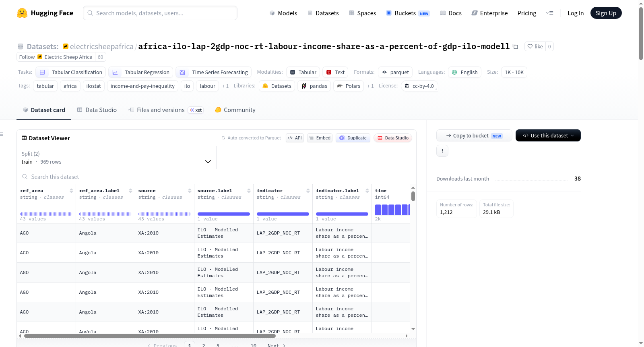Viewport: 644px width, 347px height.
Task: Filter by the English language tag
Action: [x=464, y=72]
